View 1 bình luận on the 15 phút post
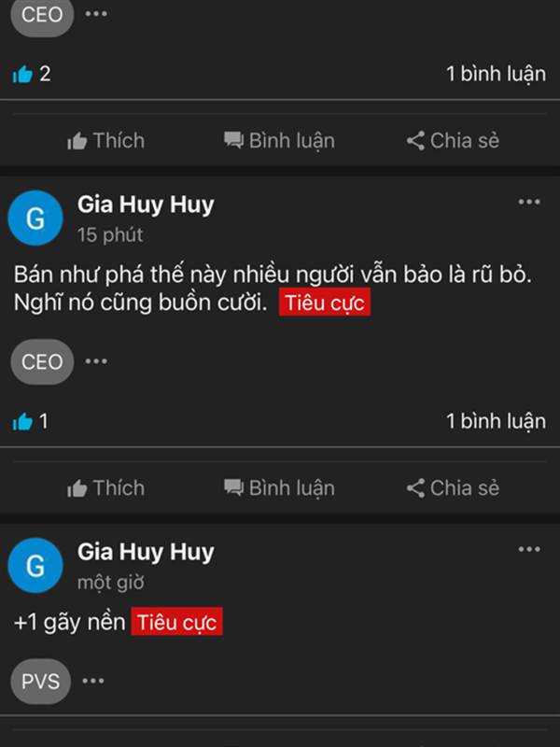Image resolution: width=560 pixels, height=747 pixels. pos(496,421)
